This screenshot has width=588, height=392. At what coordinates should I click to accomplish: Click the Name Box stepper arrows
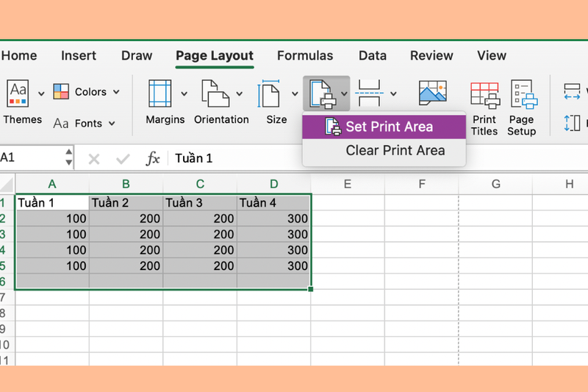(68, 157)
